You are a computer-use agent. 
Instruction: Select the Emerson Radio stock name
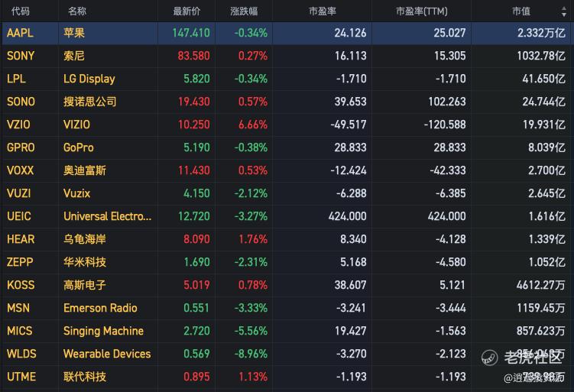tap(100, 308)
